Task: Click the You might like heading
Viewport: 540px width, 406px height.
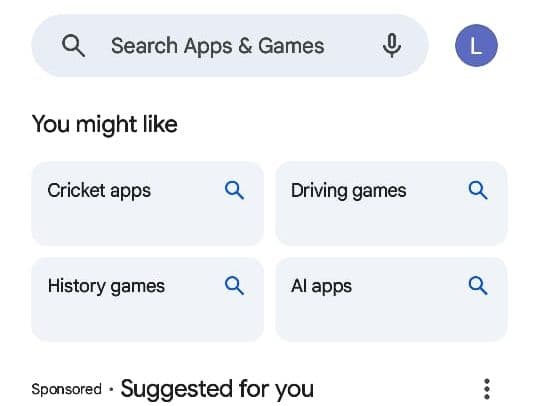Action: [x=105, y=124]
